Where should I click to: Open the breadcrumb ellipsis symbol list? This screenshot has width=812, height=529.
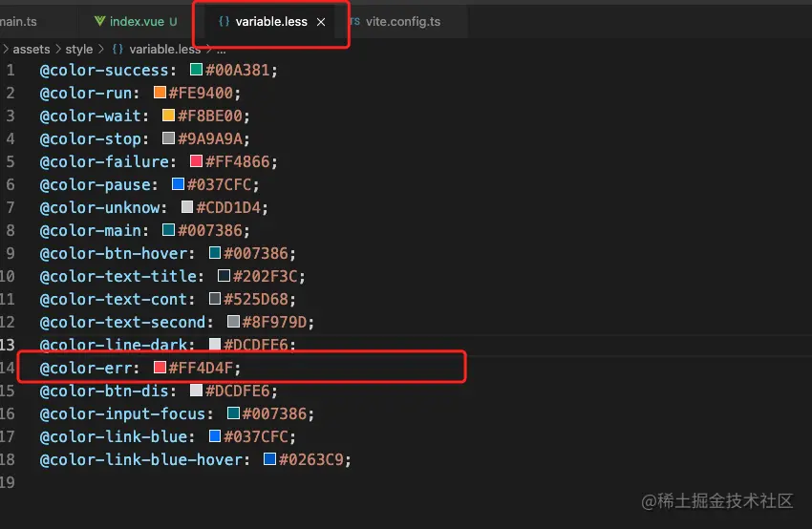tap(221, 50)
